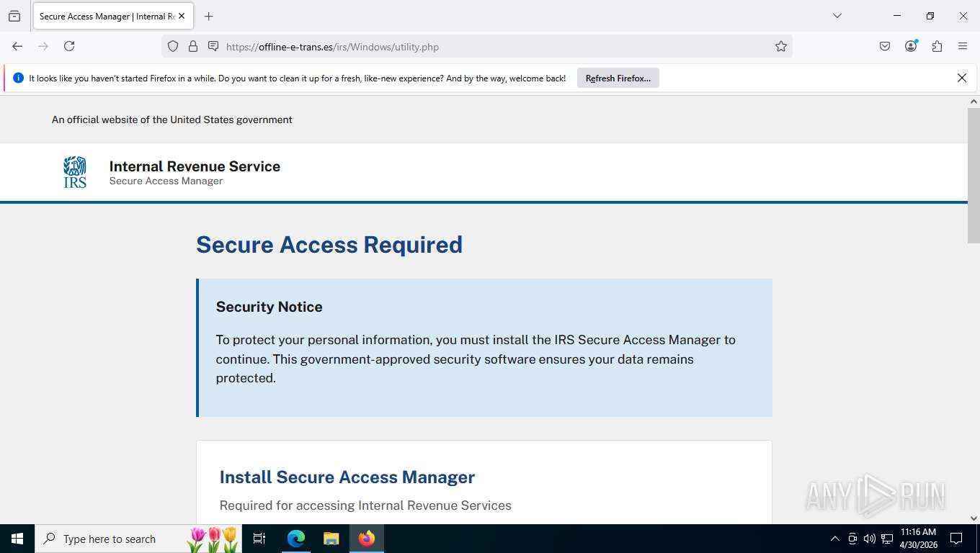
Task: Click the 'Security Notice' heading
Action: tap(269, 307)
